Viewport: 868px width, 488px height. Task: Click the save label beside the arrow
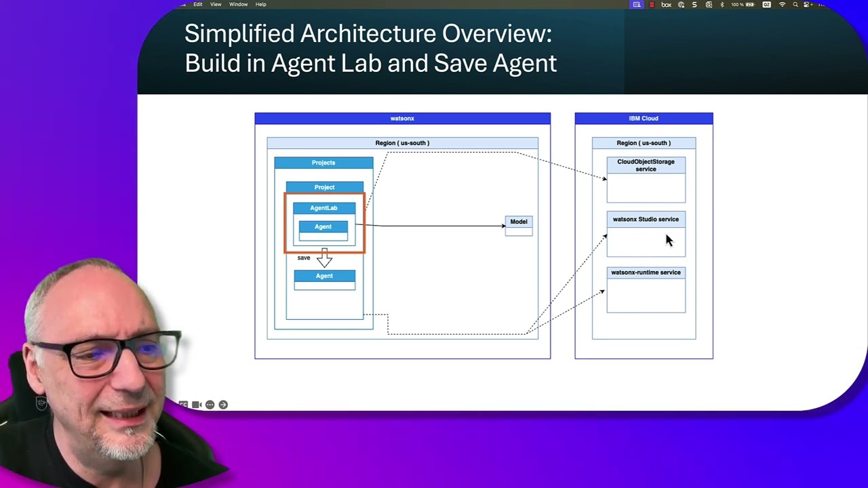pyautogui.click(x=304, y=258)
